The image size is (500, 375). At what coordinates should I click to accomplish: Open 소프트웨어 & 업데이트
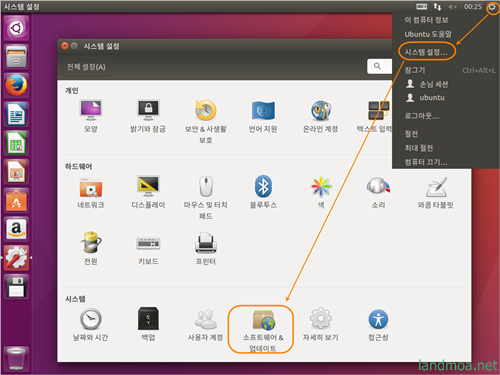click(263, 330)
